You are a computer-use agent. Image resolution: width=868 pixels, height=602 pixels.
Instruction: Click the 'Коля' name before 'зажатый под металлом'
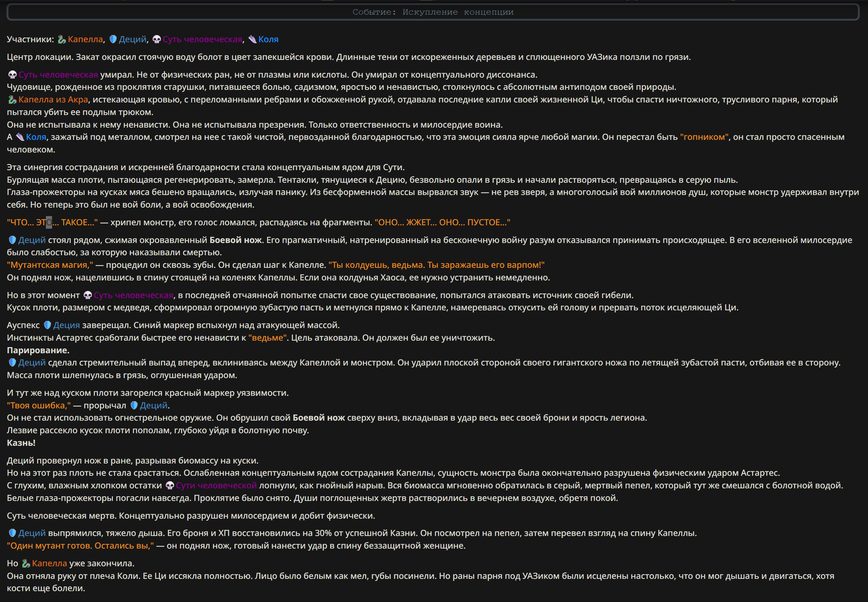click(36, 137)
